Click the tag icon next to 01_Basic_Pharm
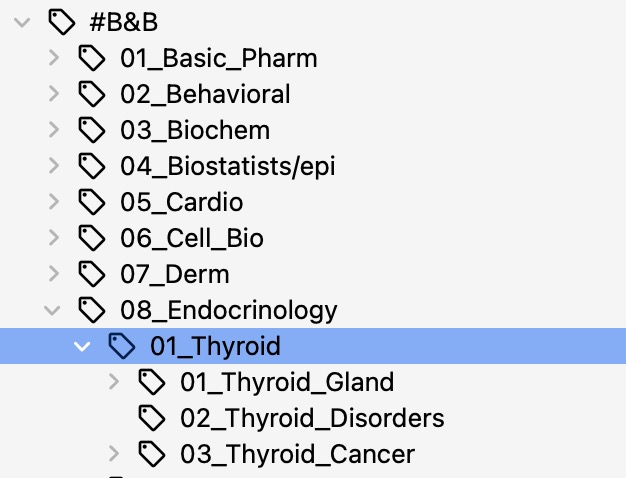This screenshot has width=626, height=478. 92,59
